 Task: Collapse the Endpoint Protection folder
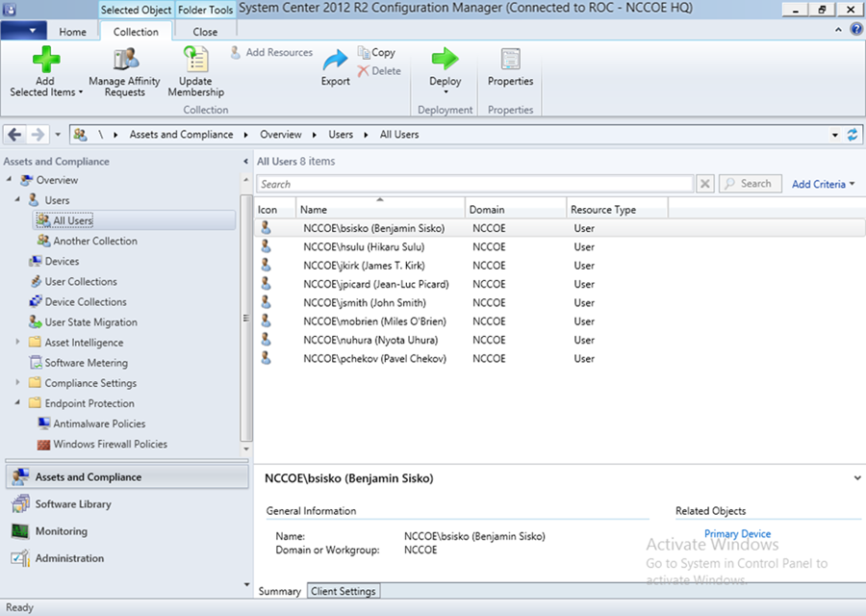pyautogui.click(x=17, y=402)
